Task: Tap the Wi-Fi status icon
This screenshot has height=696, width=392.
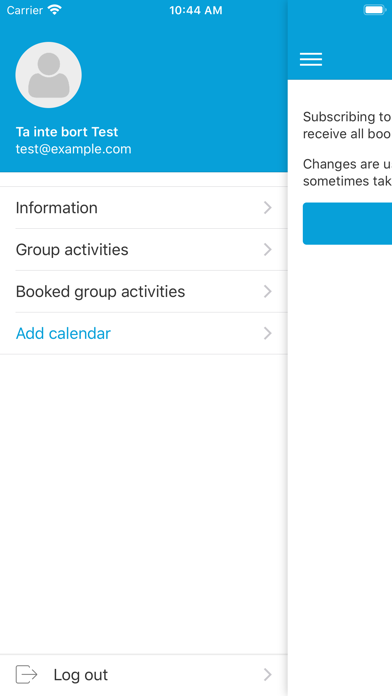Action: 55,10
